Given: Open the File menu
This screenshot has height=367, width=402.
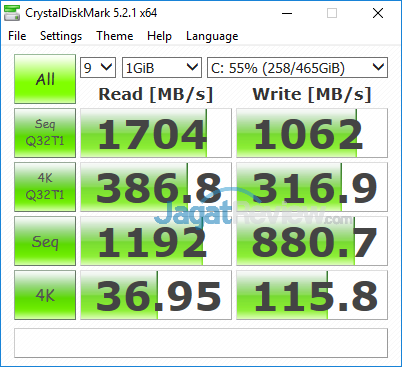Looking at the screenshot, I should 17,36.
